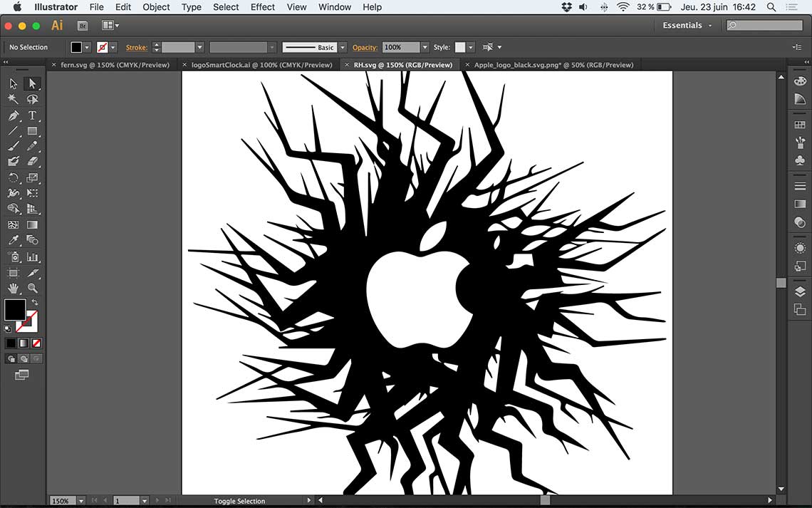Select the Line Segment tool
Screen dimensions: 812x508
[14, 131]
